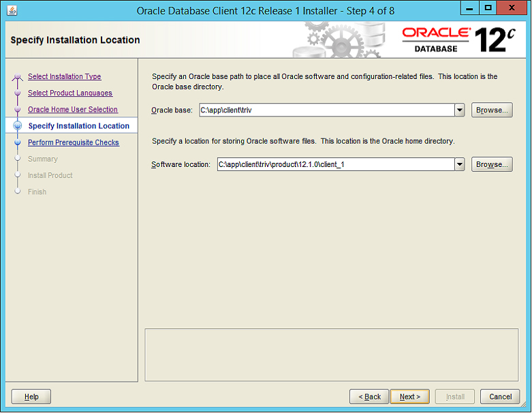Click the Select Installation Type step bullet

coord(18,77)
